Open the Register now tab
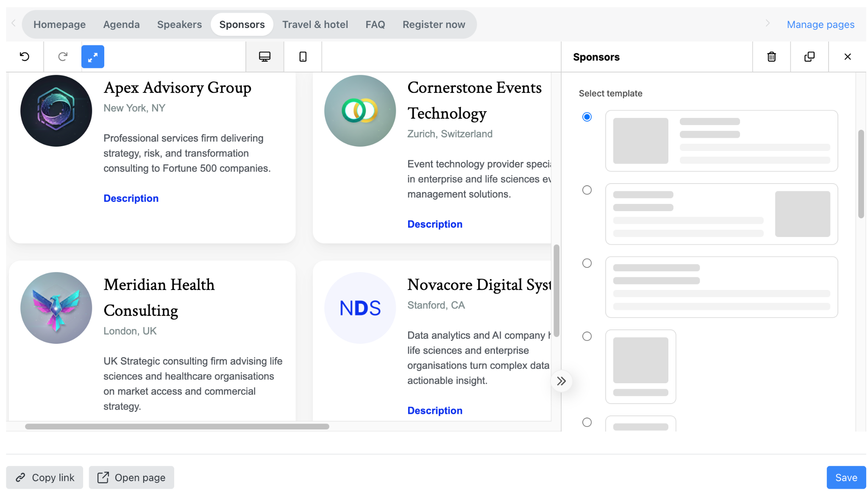This screenshot has width=868, height=496. [434, 25]
